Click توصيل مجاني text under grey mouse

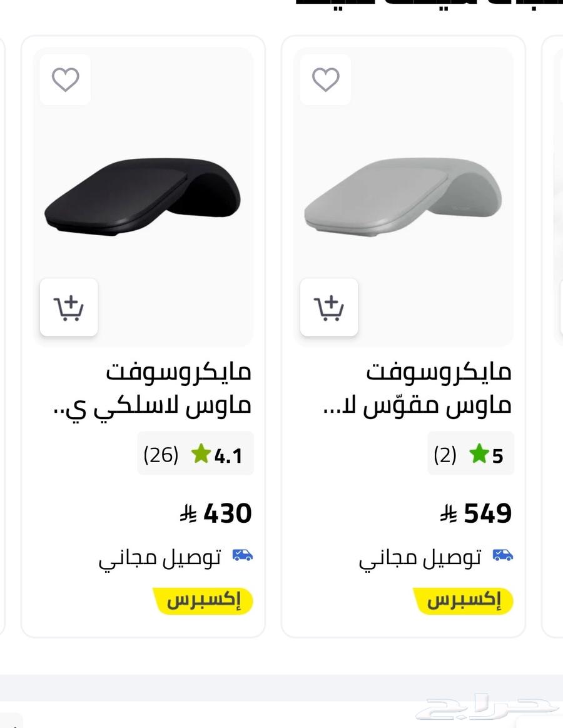pyautogui.click(x=420, y=557)
